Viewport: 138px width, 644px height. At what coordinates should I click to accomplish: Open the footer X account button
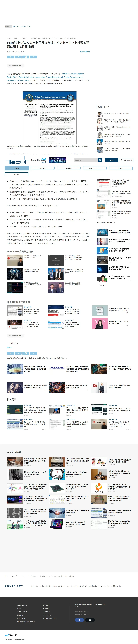coord(90,620)
